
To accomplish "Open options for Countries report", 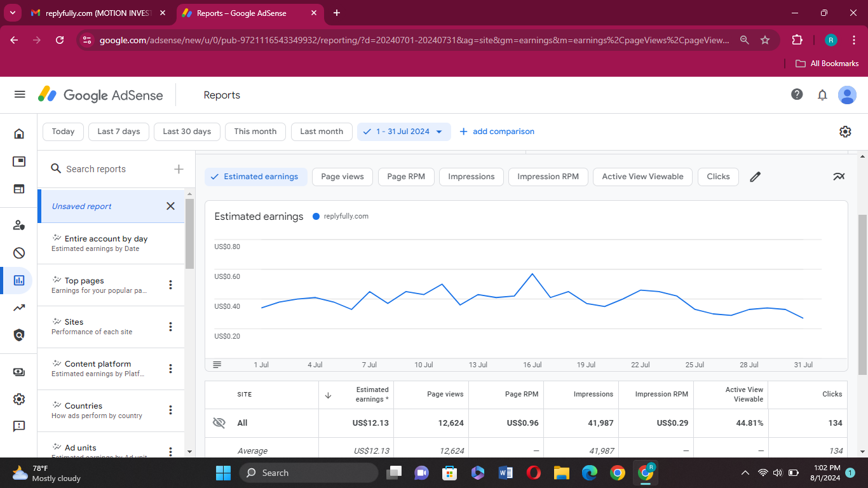I will (170, 410).
